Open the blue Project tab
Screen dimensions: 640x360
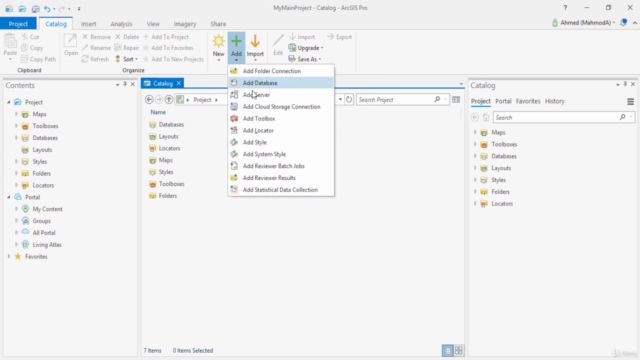18,24
